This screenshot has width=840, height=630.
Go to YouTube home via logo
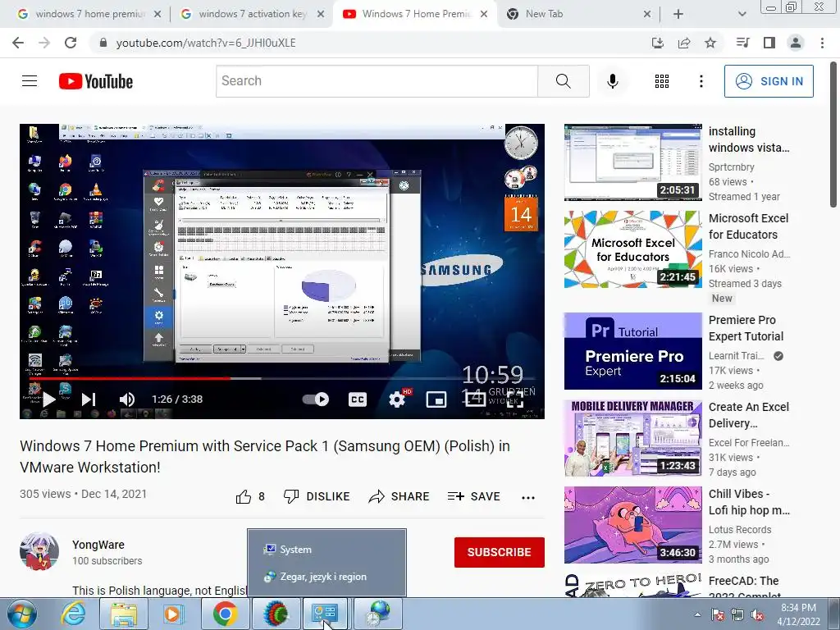click(x=96, y=81)
